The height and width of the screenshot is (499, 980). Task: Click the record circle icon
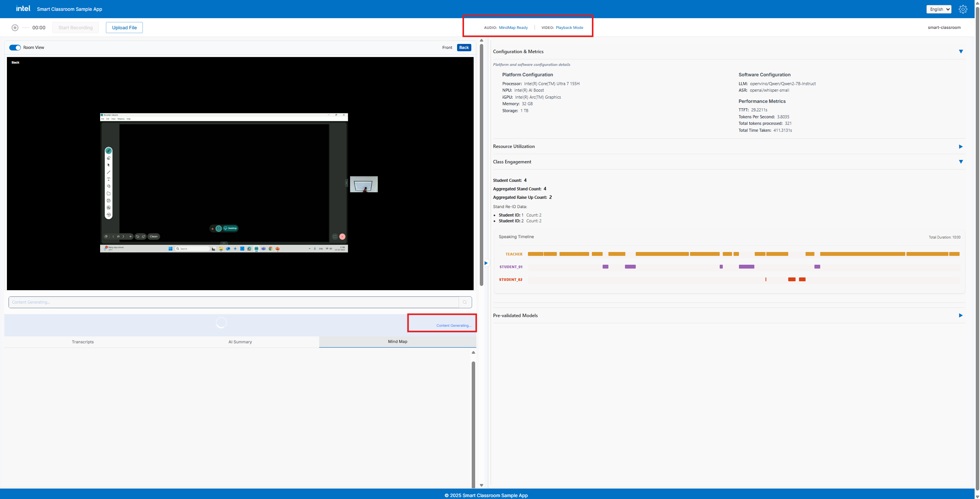(x=15, y=28)
